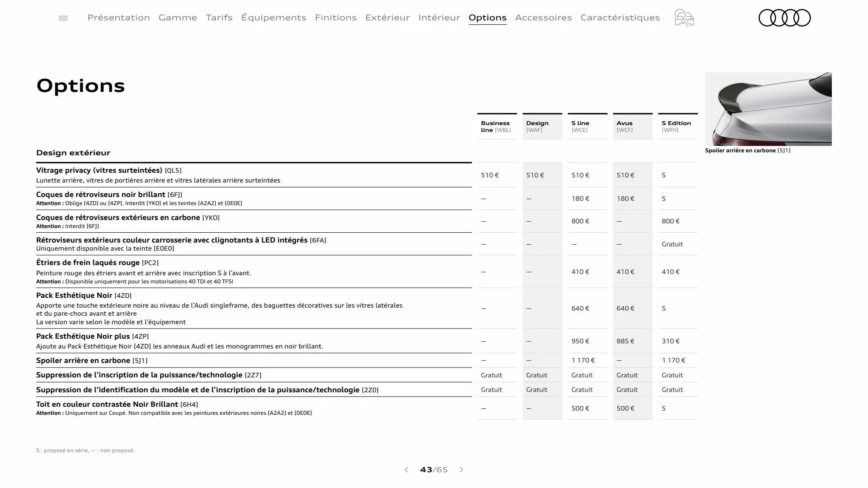Select the S Edition [WFH] column header
This screenshot has width=868, height=488.
(678, 126)
